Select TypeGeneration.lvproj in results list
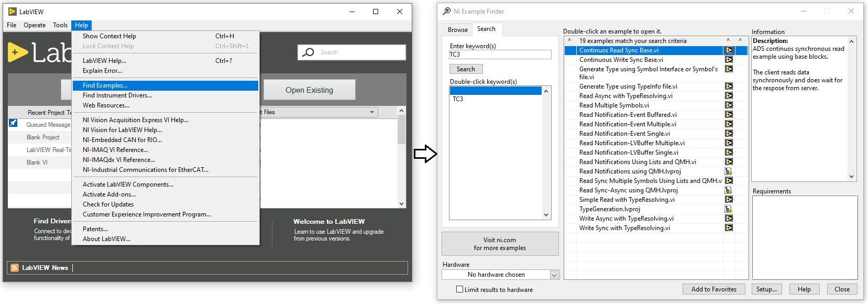The width and height of the screenshot is (868, 304). click(x=609, y=209)
